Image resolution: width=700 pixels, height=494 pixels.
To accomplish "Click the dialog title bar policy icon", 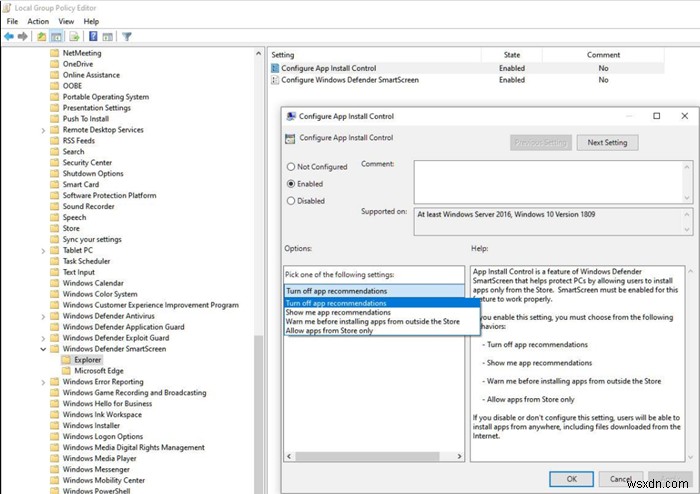I will click(291, 116).
